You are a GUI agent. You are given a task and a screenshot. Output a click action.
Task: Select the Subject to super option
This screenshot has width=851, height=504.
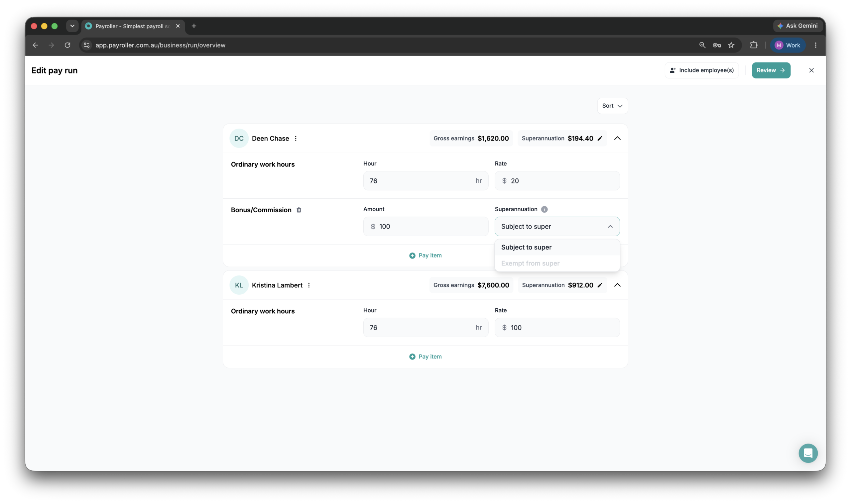click(557, 247)
